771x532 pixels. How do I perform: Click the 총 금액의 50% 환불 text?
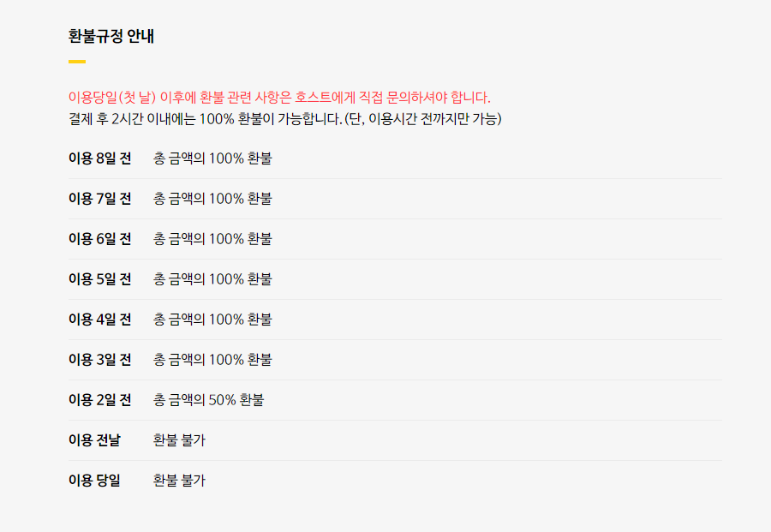(x=208, y=400)
